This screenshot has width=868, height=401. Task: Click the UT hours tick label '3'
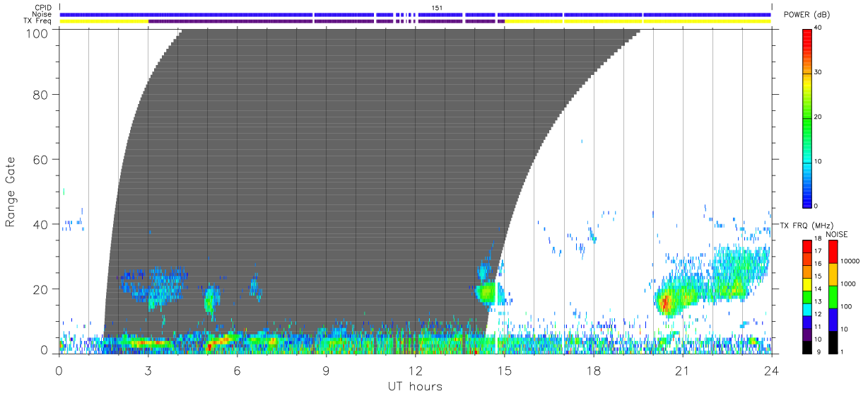[x=148, y=371]
